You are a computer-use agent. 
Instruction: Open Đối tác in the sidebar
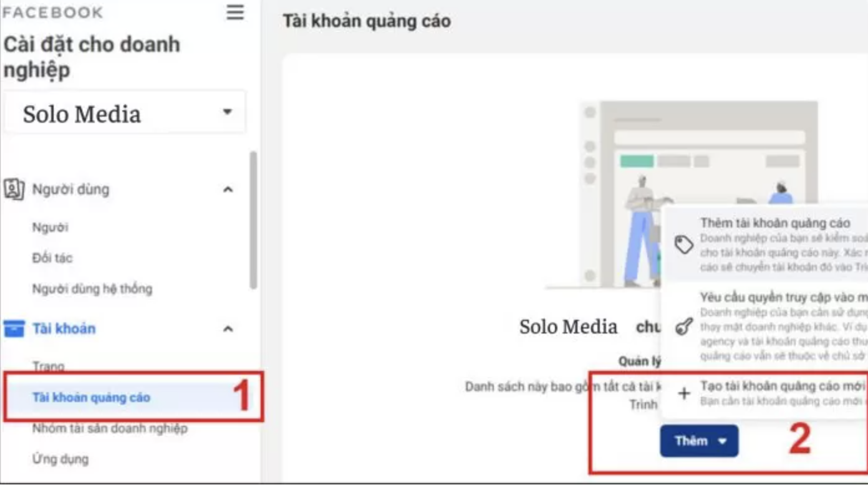point(52,258)
